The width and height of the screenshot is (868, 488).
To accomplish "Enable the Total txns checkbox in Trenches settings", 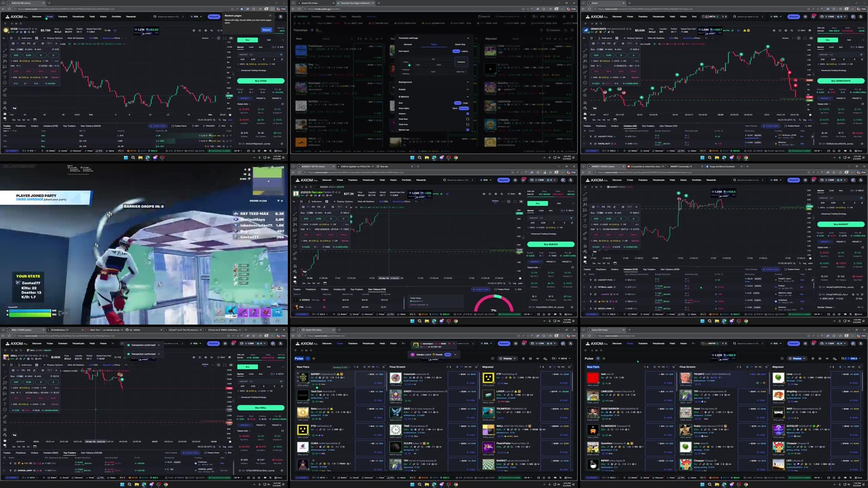I will point(467,124).
